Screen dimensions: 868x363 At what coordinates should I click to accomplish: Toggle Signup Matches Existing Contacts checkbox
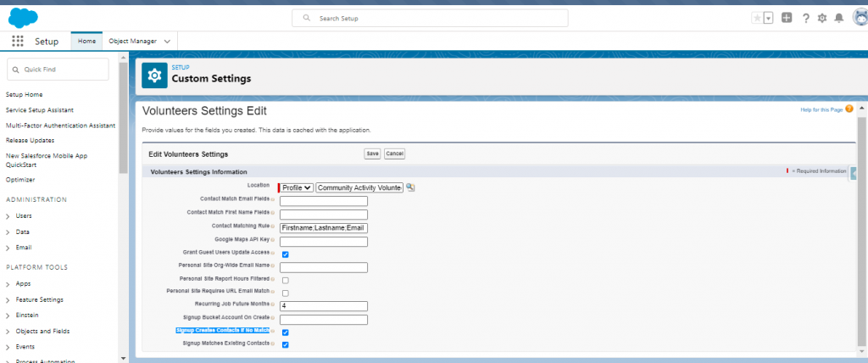pyautogui.click(x=286, y=344)
